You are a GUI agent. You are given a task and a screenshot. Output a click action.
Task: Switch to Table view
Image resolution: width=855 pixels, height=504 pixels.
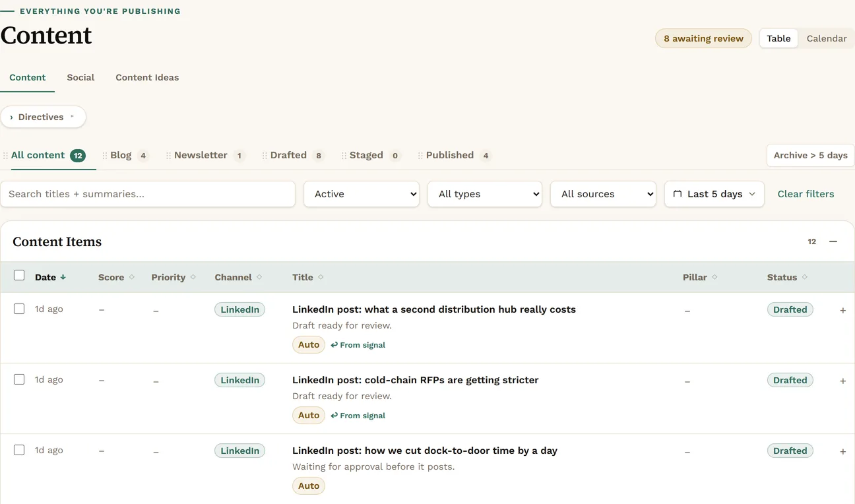(x=778, y=38)
